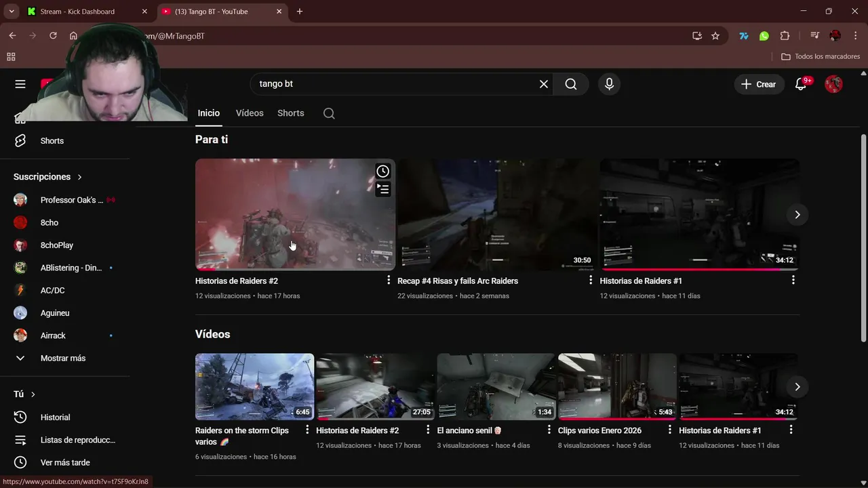Expand subscriptions with Mostrar más
The height and width of the screenshot is (488, 868).
click(x=64, y=358)
